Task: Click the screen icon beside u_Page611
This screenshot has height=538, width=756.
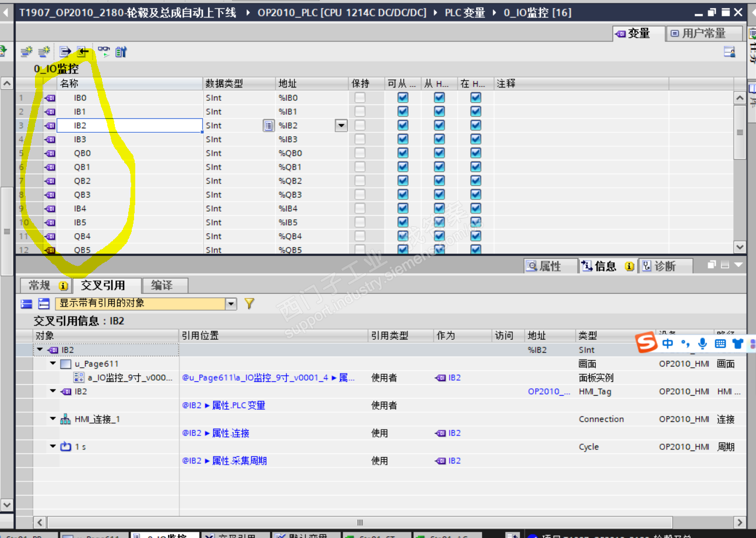Action: point(65,364)
